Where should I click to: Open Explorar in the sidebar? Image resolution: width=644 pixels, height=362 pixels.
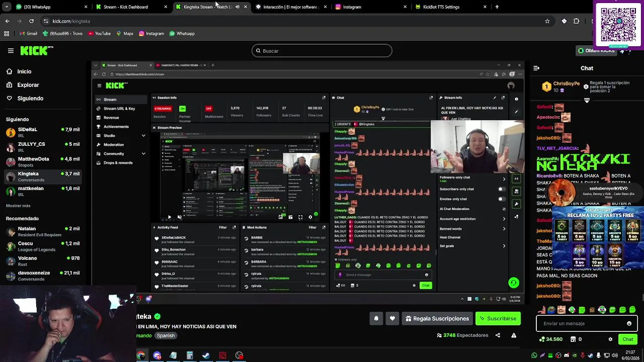(x=28, y=85)
